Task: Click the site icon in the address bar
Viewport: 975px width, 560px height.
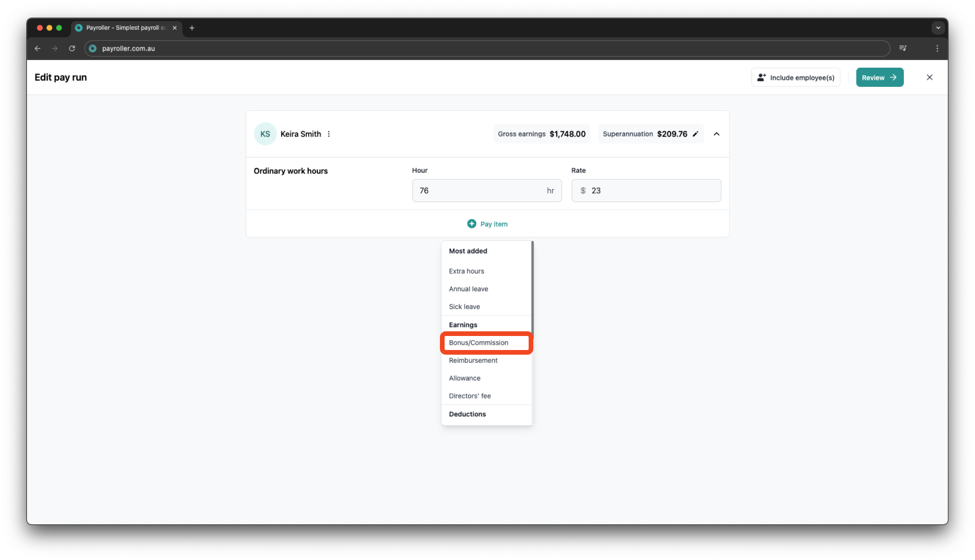Action: 93,48
